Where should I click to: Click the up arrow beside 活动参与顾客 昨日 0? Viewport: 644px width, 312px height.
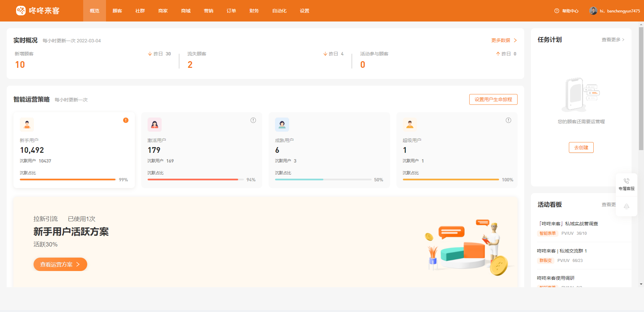click(x=498, y=54)
